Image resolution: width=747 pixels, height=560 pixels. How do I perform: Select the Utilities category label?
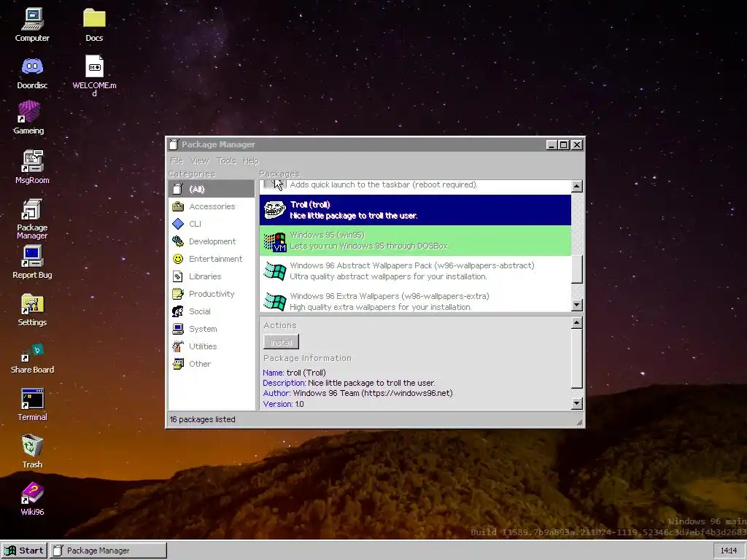coord(203,346)
